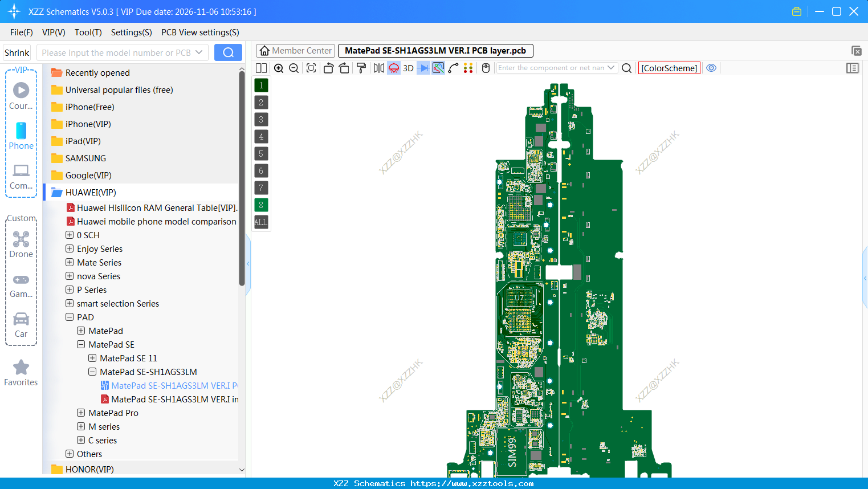The image size is (868, 489).
Task: Switch to PCB layer 3
Action: click(260, 119)
